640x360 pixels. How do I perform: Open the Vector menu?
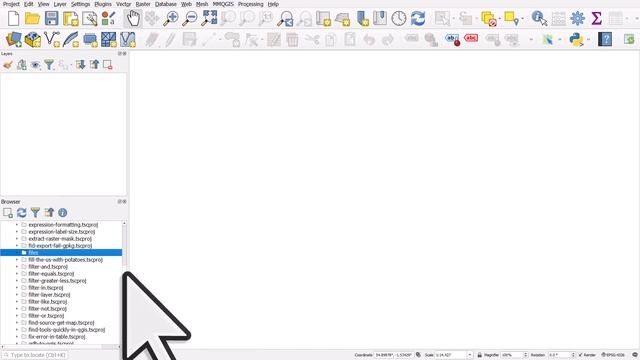click(x=123, y=4)
